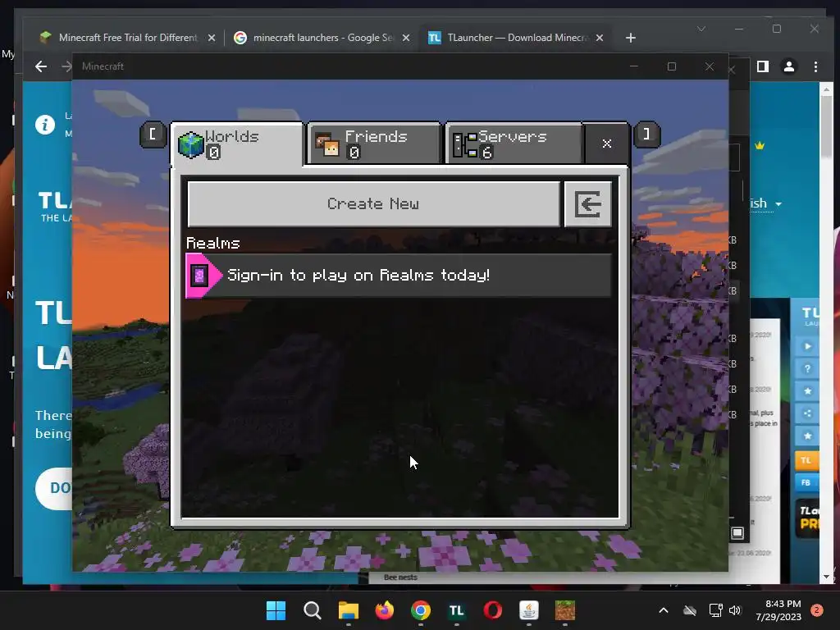Viewport: 840px width, 630px height.
Task: Show hidden system tray icons
Action: [x=663, y=610]
